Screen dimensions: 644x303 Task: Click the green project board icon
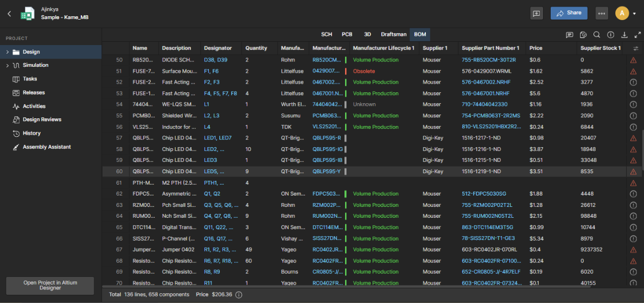[x=28, y=14]
